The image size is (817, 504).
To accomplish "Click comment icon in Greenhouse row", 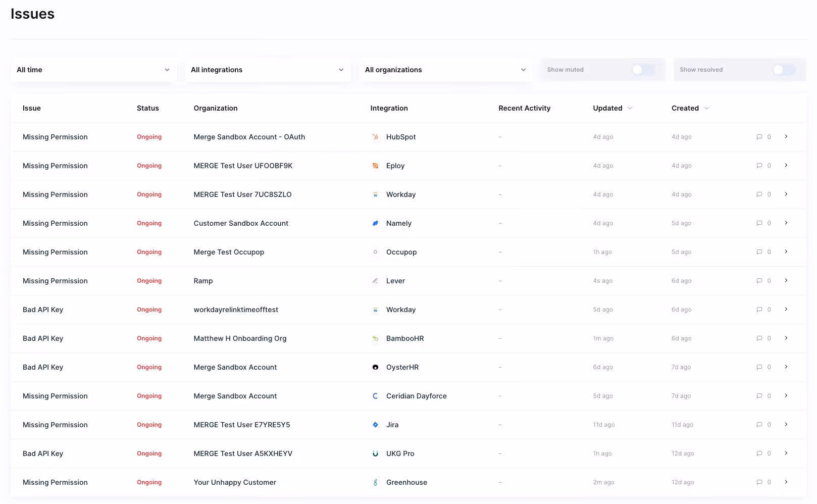I will click(x=759, y=482).
